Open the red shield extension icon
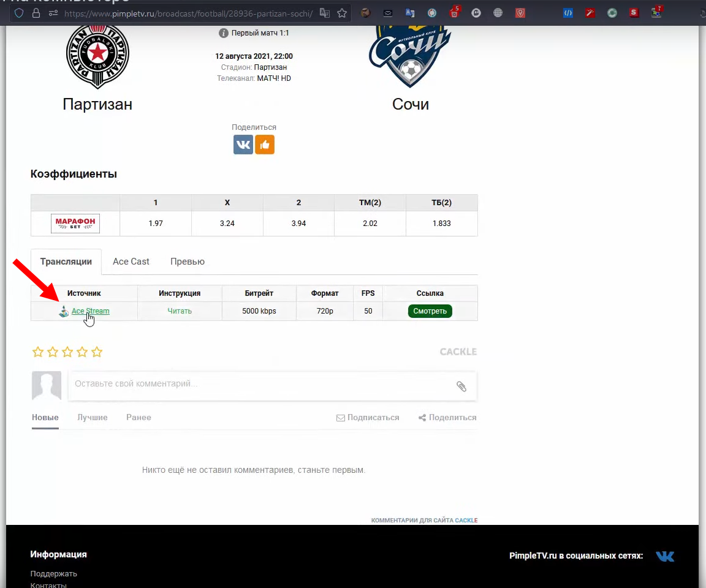Viewport: 706px width, 588px height. 520,13
